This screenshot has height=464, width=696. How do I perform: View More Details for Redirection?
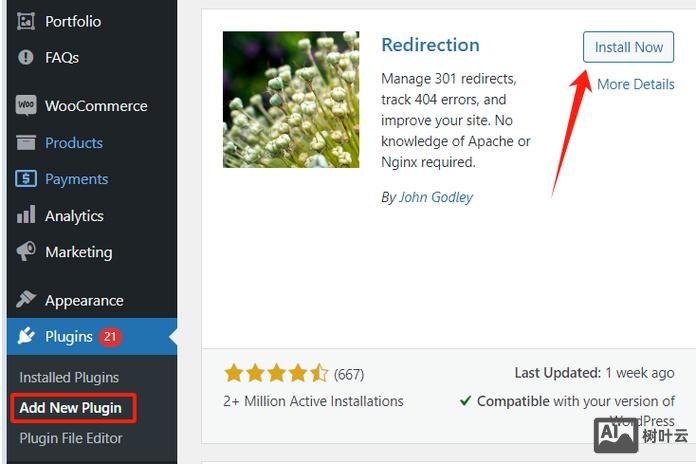(636, 84)
